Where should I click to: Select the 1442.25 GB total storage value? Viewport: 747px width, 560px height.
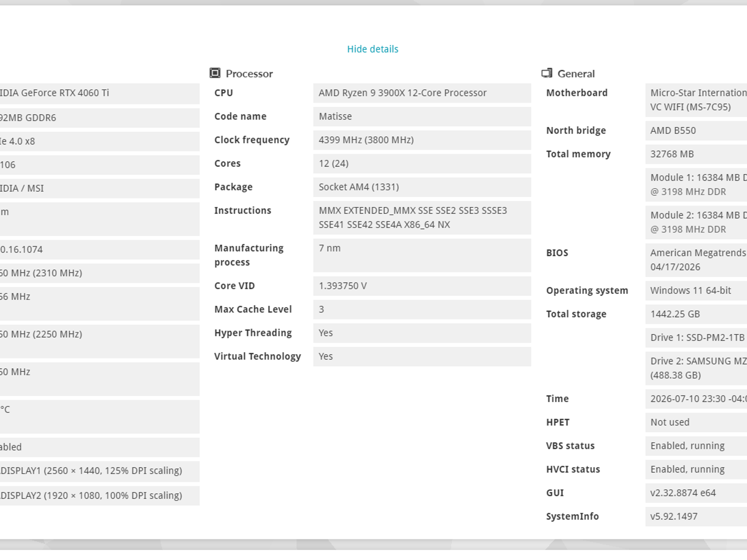696,314
